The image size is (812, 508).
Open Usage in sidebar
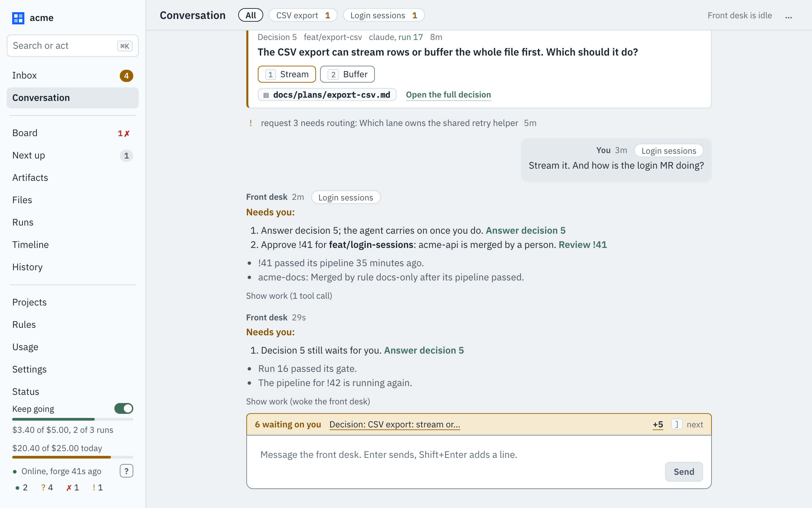pos(73,347)
